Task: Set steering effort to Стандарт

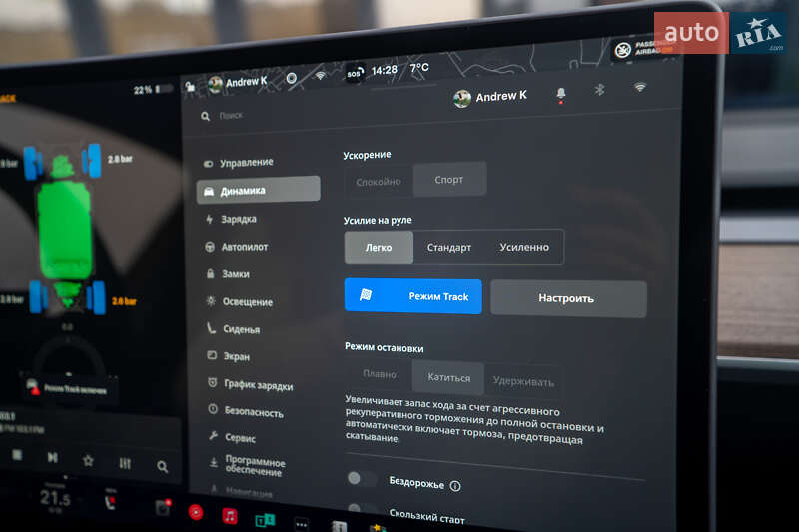Action: 448,247
